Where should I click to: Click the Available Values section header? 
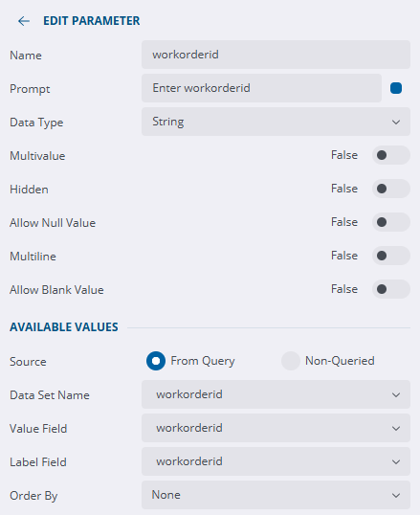click(64, 327)
